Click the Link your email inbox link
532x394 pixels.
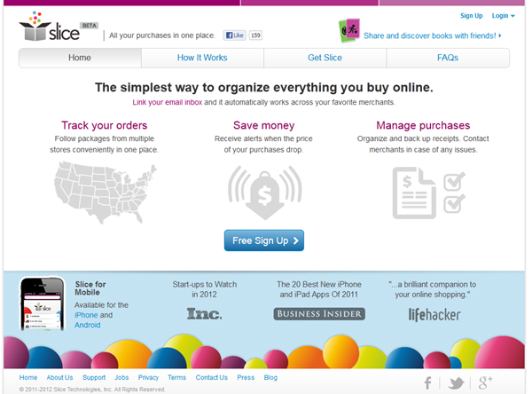(168, 102)
